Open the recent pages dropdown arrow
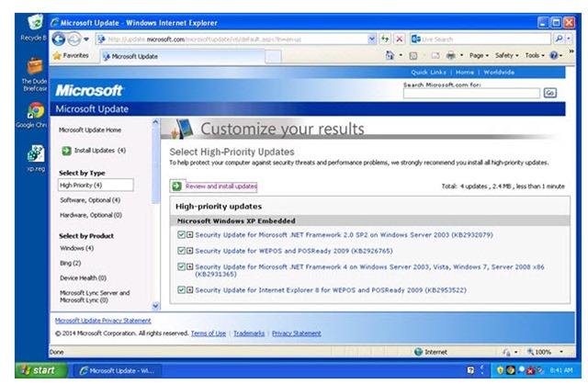This screenshot has height=384, width=588. [x=86, y=39]
